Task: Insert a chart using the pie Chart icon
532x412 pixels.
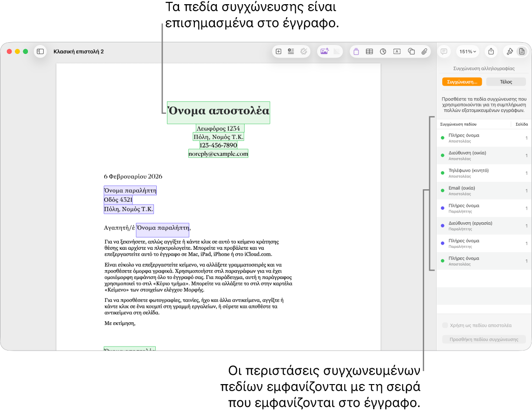Action: point(383,52)
